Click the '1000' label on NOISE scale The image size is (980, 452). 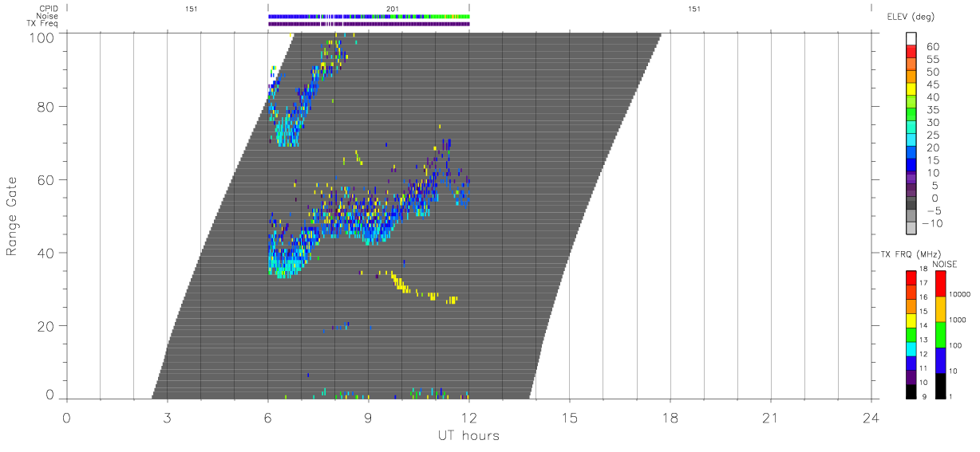tap(959, 320)
